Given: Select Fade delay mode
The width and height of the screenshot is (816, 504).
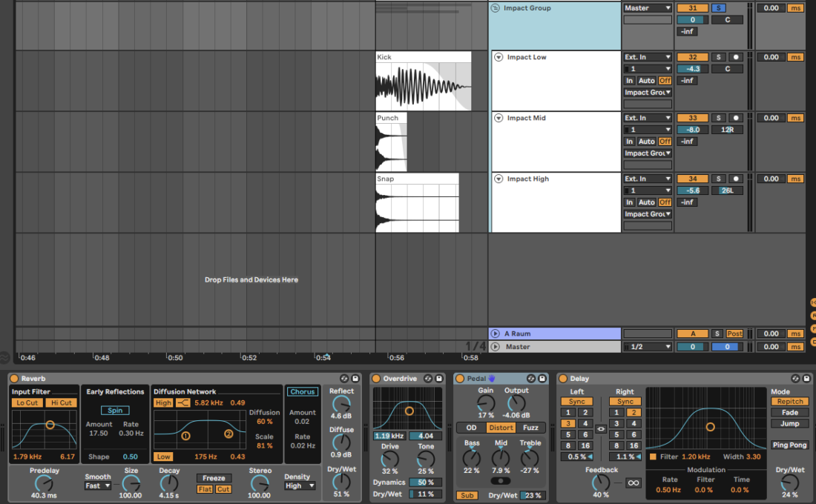Looking at the screenshot, I should (789, 412).
